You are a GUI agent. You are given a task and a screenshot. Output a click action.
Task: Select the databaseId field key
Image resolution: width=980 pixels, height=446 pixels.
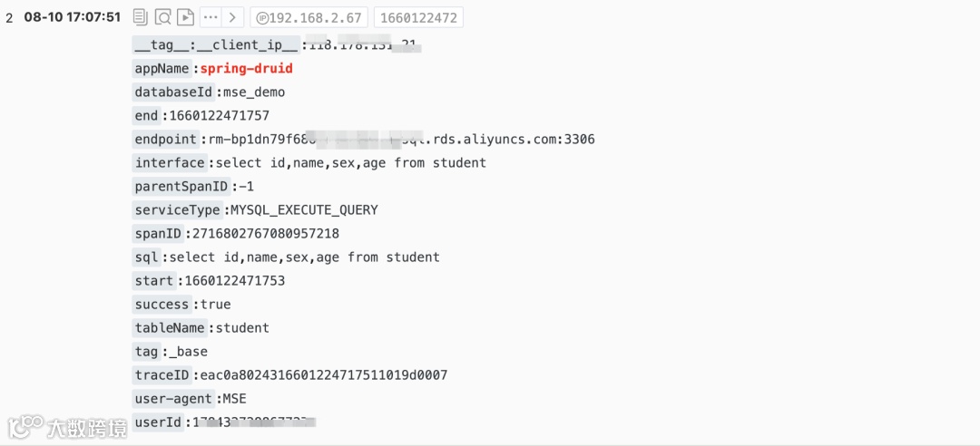point(173,92)
